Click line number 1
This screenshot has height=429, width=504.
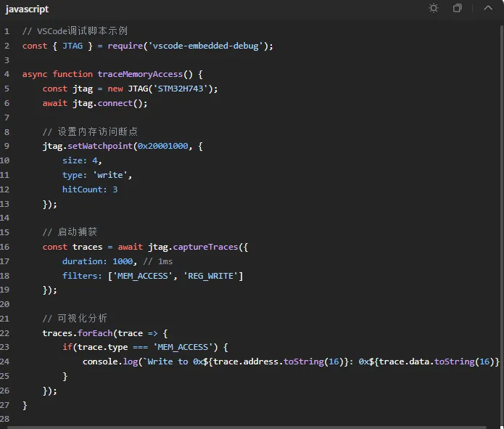(7, 31)
